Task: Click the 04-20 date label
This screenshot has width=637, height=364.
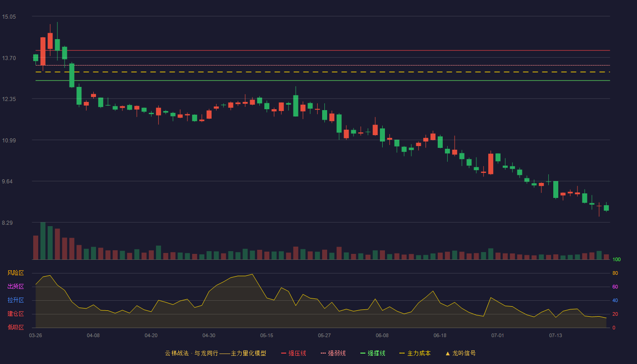Action: [151, 335]
